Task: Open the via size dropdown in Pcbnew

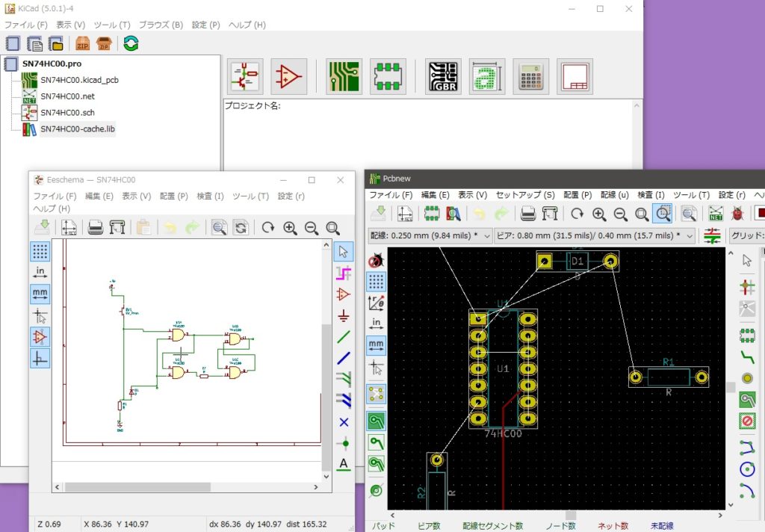Action: point(595,236)
